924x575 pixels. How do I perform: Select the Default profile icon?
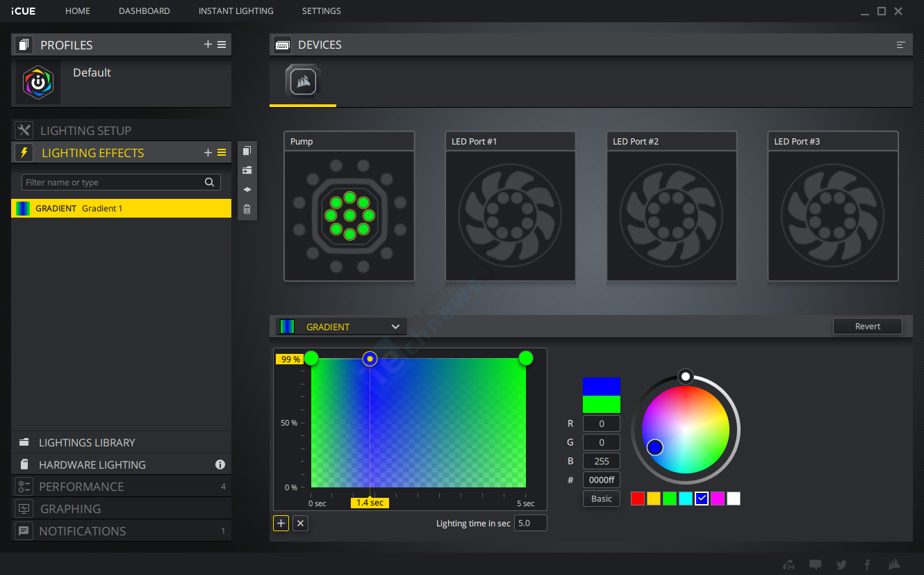click(38, 83)
